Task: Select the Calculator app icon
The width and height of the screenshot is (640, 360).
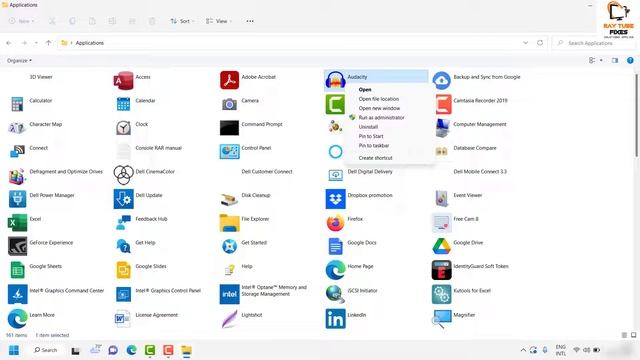Action: (x=17, y=104)
